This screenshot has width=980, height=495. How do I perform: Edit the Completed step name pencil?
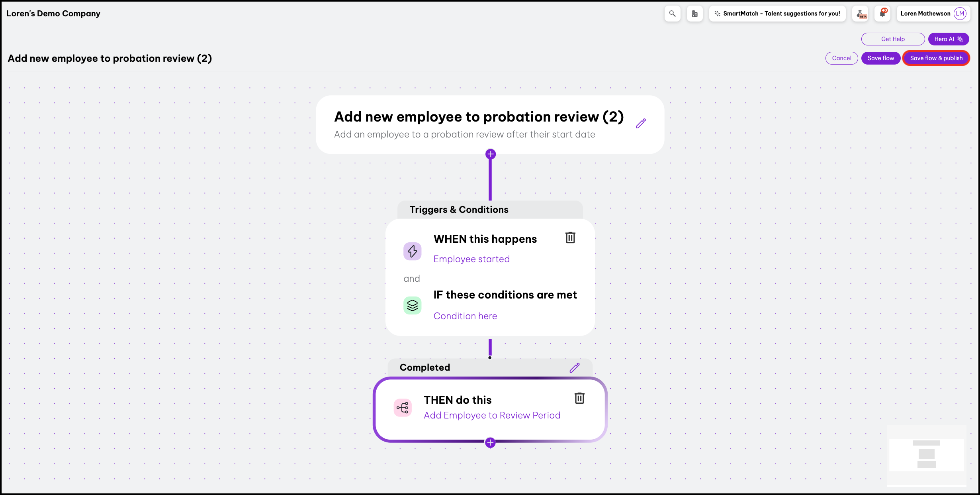click(x=575, y=367)
